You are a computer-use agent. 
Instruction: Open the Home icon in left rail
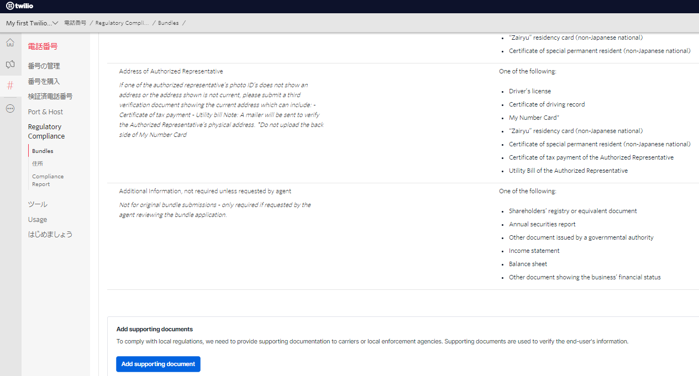[x=10, y=43]
